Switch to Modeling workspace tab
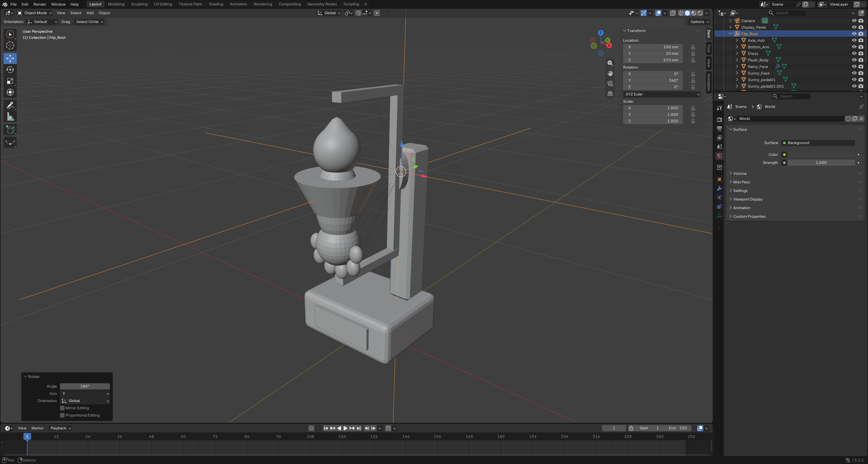Screen dimensions: 868x464 (116, 4)
